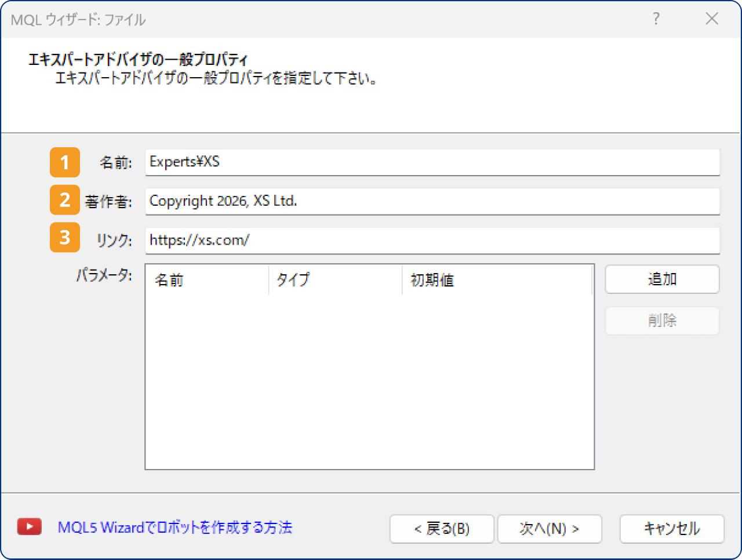
Task: Click the 戻る(B) button to go back
Action: pos(442,529)
